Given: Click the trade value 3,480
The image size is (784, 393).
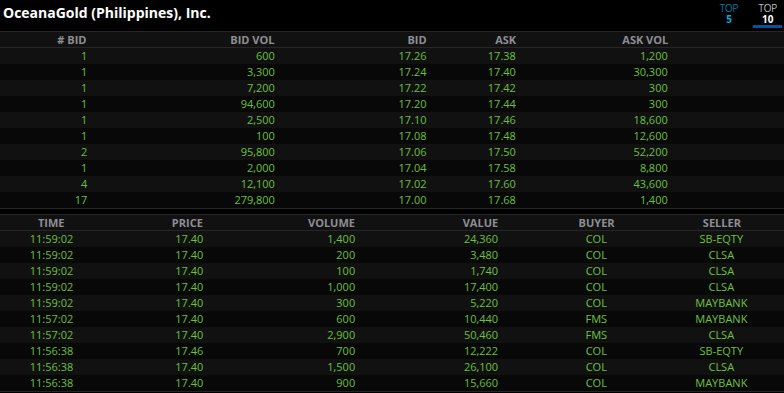Looking at the screenshot, I should tap(484, 255).
